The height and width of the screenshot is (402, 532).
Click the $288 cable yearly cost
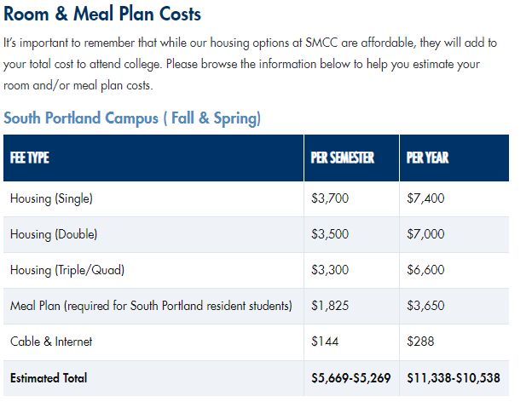tap(420, 342)
